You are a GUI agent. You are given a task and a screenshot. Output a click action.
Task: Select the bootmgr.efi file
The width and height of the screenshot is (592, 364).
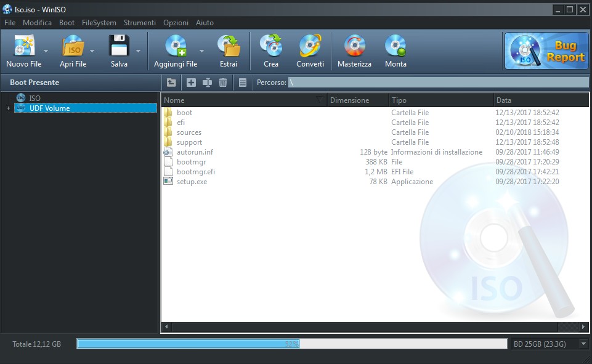click(195, 172)
